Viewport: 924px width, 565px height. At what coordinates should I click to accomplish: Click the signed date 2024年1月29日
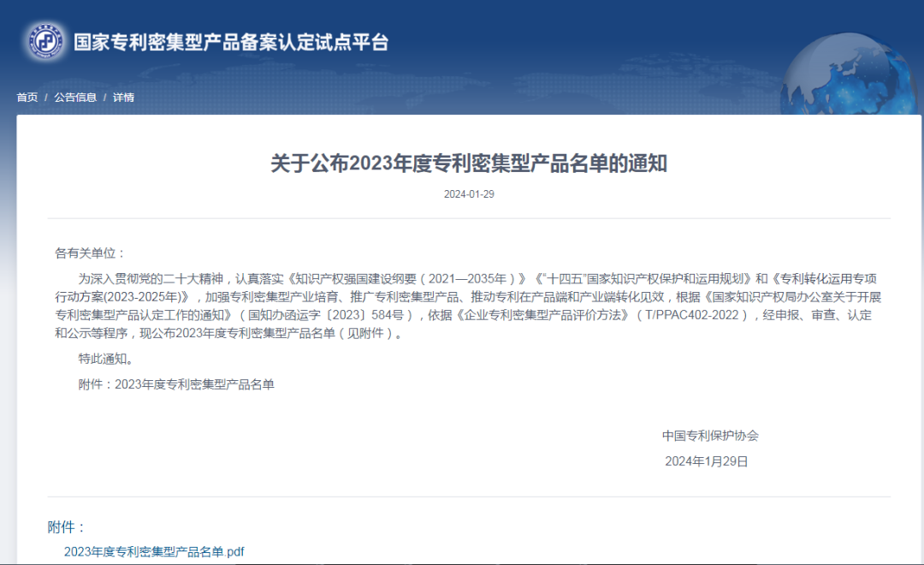click(x=707, y=461)
